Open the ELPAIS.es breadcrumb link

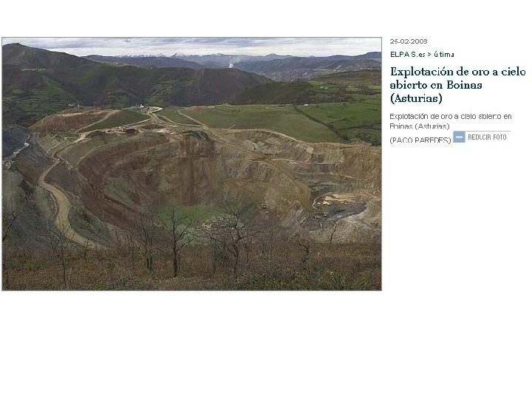[407, 54]
